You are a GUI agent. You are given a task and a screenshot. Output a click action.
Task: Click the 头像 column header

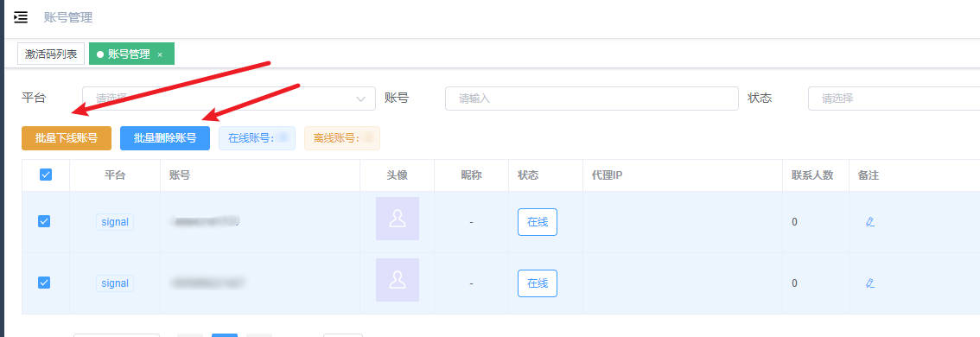tap(397, 175)
